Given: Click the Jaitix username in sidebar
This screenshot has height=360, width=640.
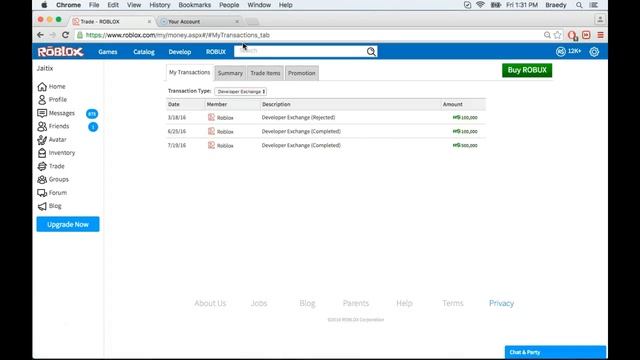Looking at the screenshot, I should pyautogui.click(x=45, y=69).
